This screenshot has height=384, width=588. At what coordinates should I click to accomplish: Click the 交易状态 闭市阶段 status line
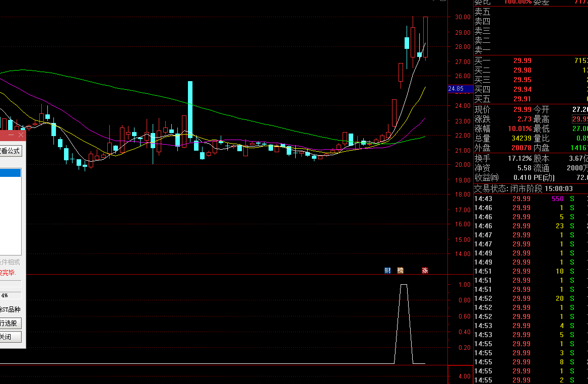524,188
